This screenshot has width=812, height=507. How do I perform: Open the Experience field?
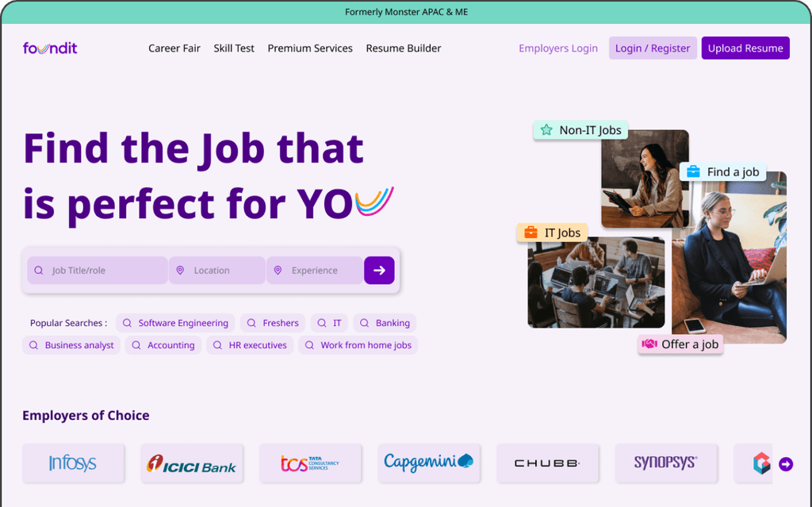[x=314, y=270]
